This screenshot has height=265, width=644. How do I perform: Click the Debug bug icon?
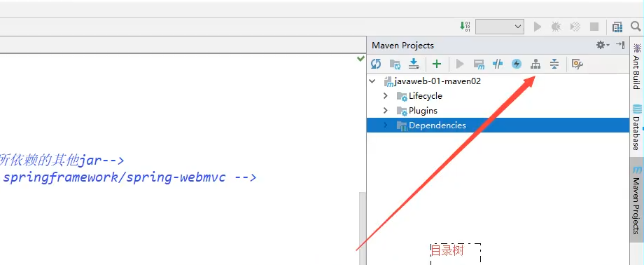(x=556, y=27)
